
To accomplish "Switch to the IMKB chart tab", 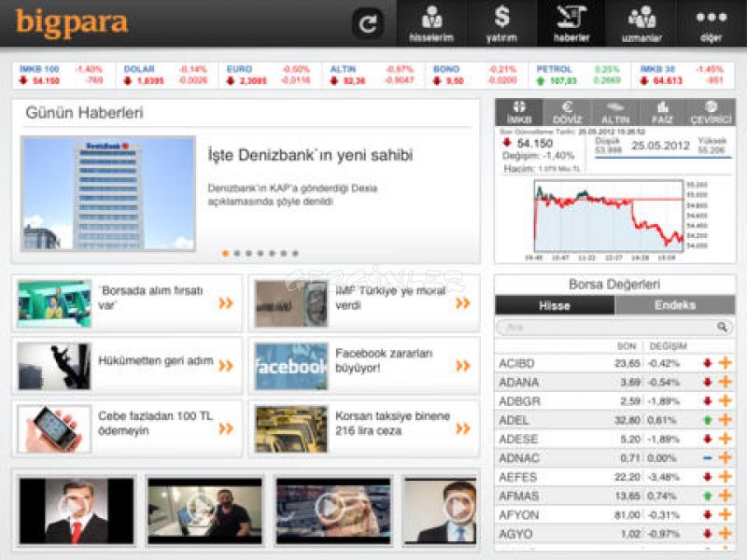I will tap(519, 112).
